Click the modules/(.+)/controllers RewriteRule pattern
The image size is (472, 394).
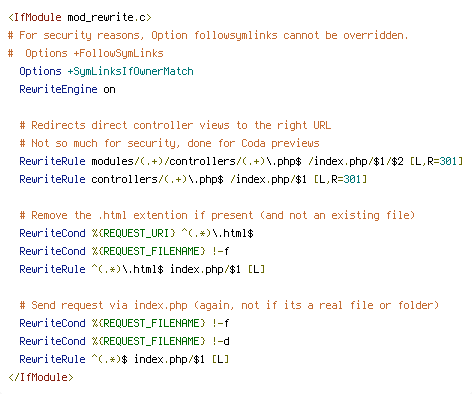pos(196,161)
